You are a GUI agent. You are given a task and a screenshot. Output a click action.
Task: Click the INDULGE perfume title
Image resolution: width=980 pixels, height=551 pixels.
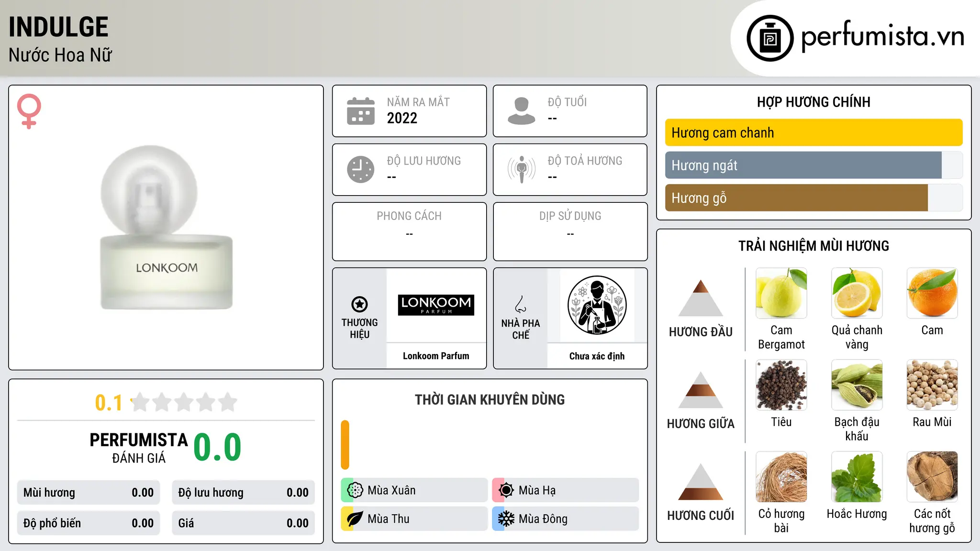[x=58, y=27]
